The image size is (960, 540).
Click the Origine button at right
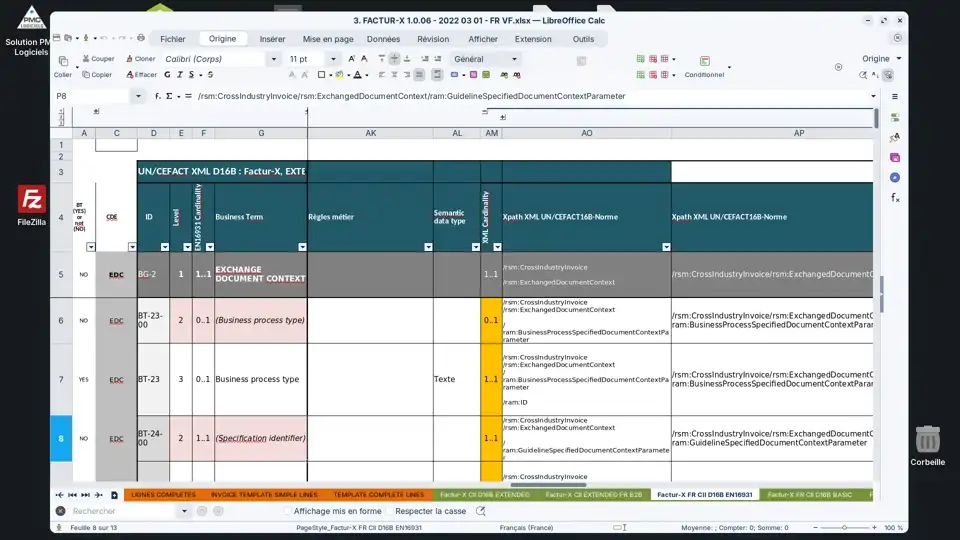point(880,59)
